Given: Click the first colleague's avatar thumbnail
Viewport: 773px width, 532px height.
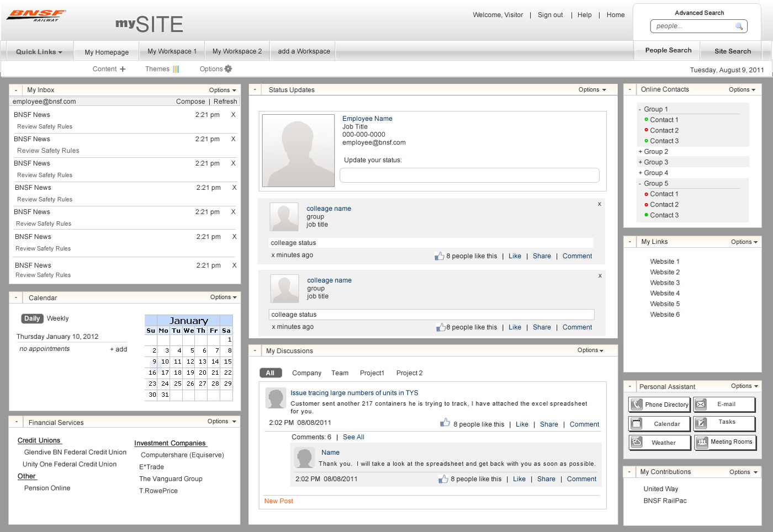Looking at the screenshot, I should 284,217.
